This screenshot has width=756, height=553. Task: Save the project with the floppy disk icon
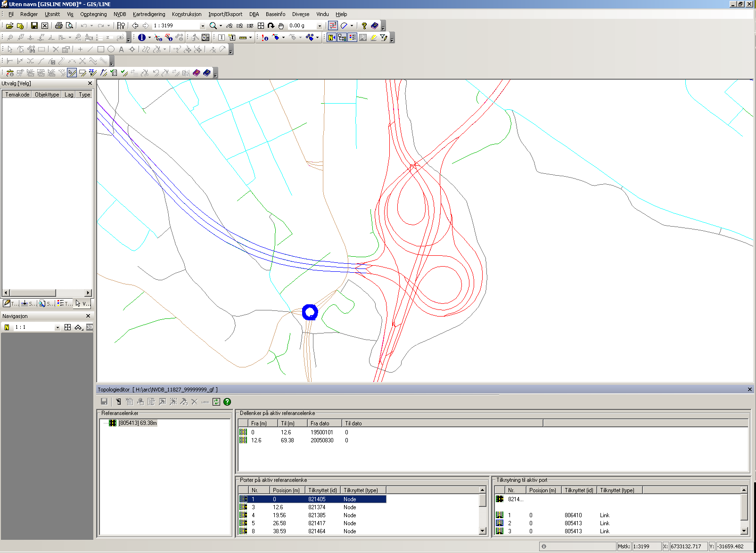pos(34,25)
